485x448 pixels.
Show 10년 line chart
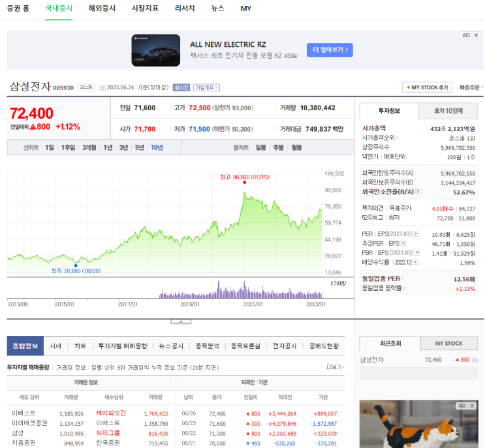157,147
